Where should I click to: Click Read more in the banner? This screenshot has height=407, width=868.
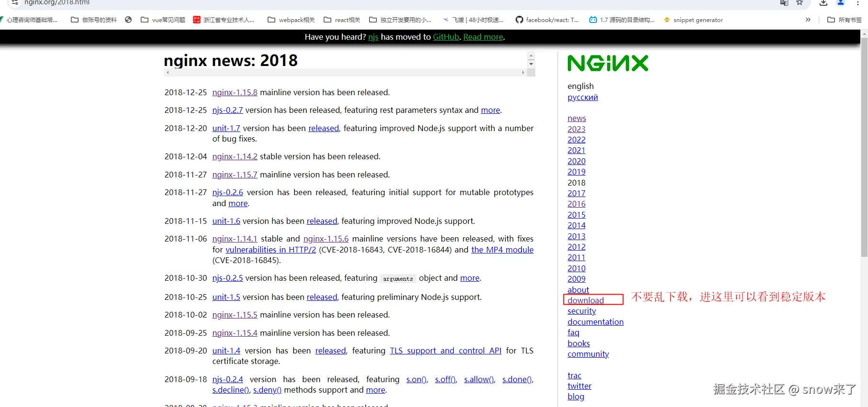coord(483,37)
